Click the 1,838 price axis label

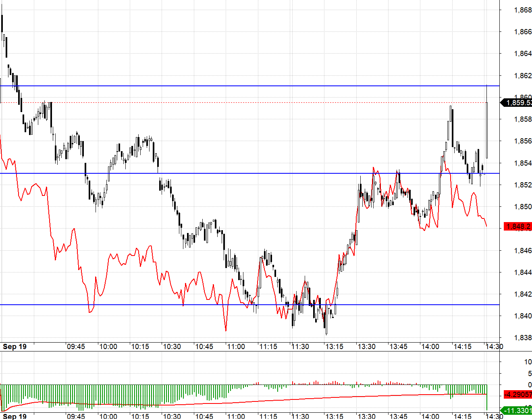[523, 338]
